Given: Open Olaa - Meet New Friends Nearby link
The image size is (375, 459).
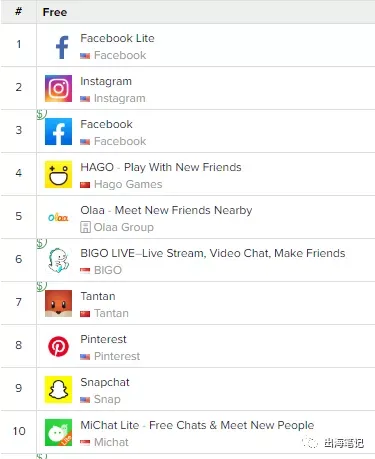Looking at the screenshot, I should (x=166, y=210).
